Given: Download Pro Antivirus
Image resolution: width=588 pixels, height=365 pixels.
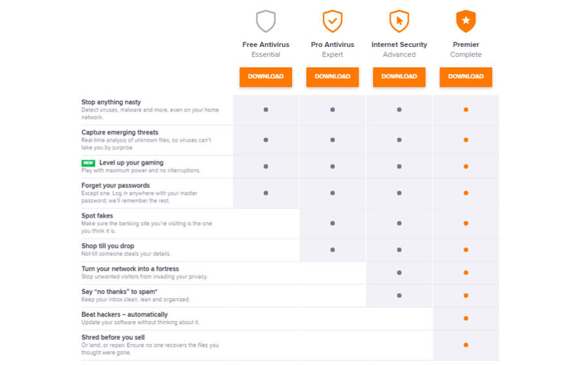Looking at the screenshot, I should click(333, 77).
